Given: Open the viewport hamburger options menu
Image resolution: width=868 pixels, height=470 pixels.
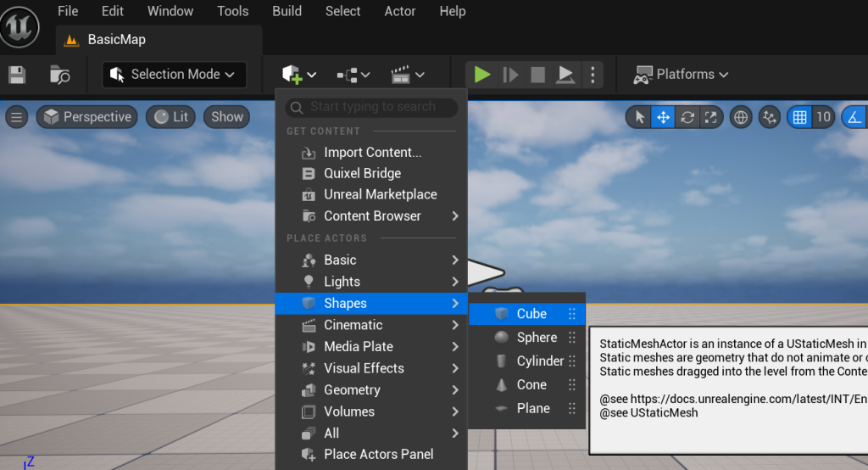Looking at the screenshot, I should [x=17, y=117].
